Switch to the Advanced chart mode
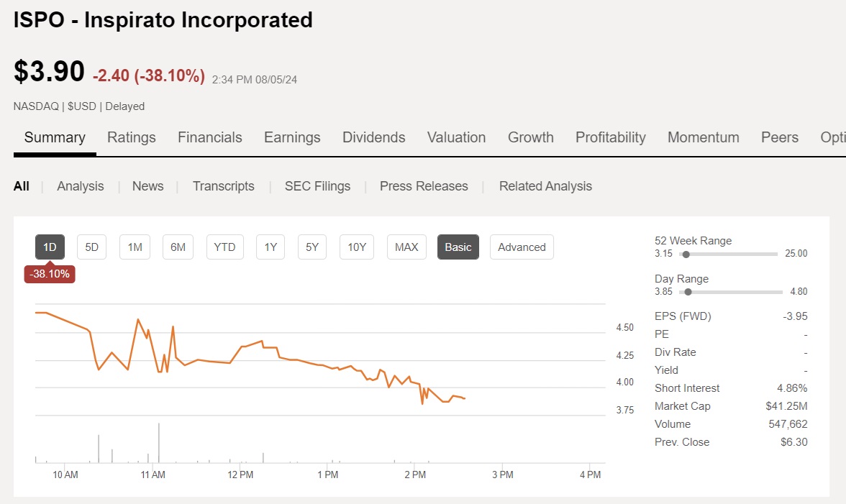 522,247
